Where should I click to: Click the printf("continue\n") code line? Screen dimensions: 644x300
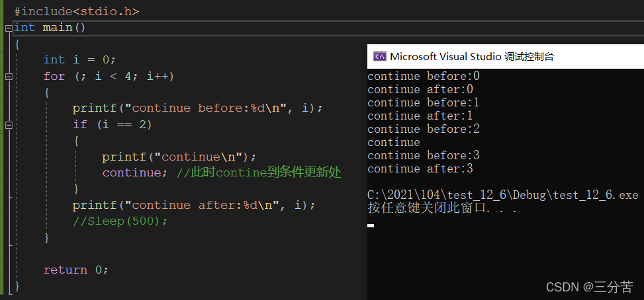(179, 157)
